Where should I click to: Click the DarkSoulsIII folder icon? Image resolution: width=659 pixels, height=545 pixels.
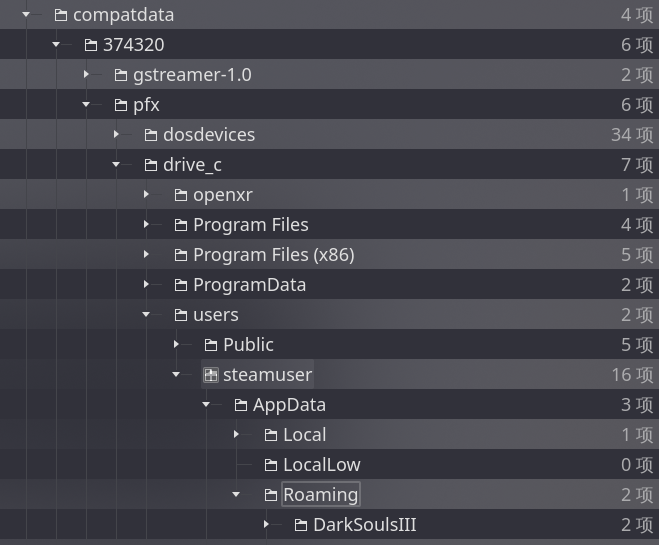click(301, 525)
